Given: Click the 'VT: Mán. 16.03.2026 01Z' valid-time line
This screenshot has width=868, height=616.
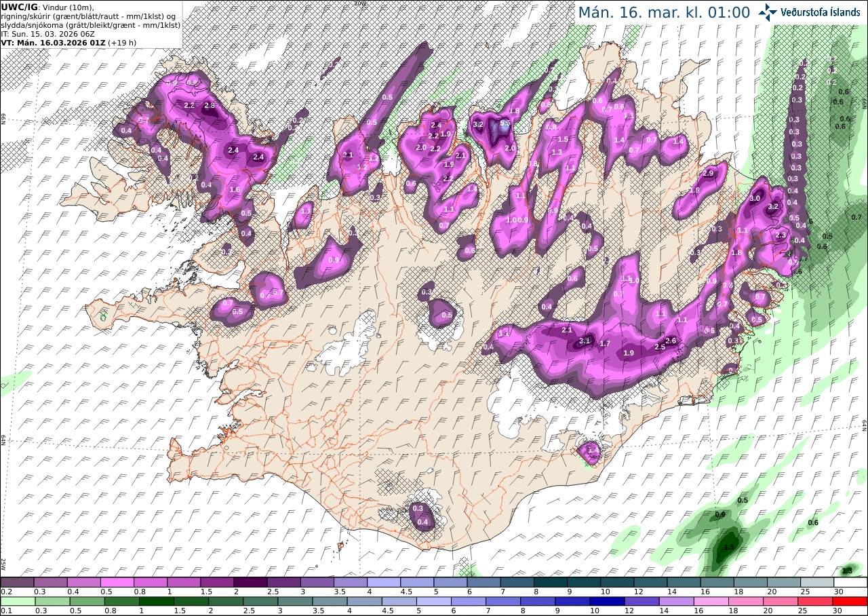Looking at the screenshot, I should coord(53,42).
